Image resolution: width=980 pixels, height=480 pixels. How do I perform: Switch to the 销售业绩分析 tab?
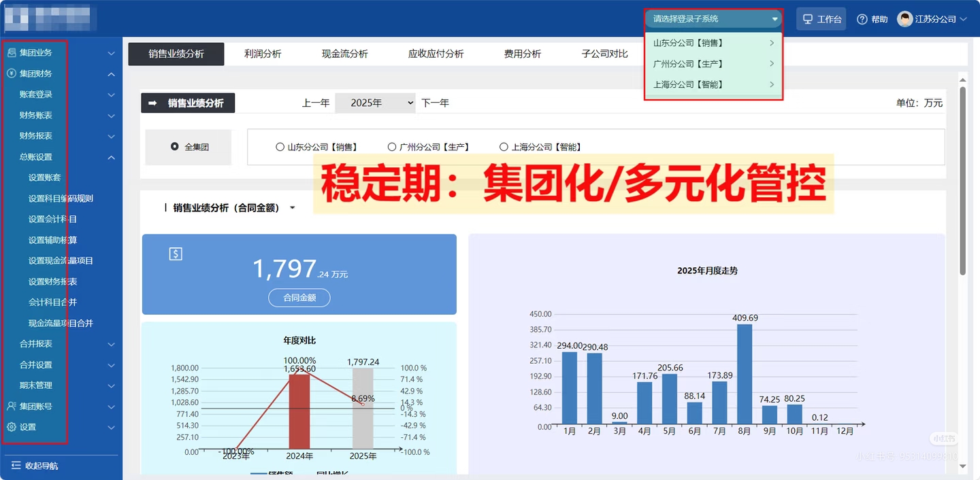[x=176, y=54]
